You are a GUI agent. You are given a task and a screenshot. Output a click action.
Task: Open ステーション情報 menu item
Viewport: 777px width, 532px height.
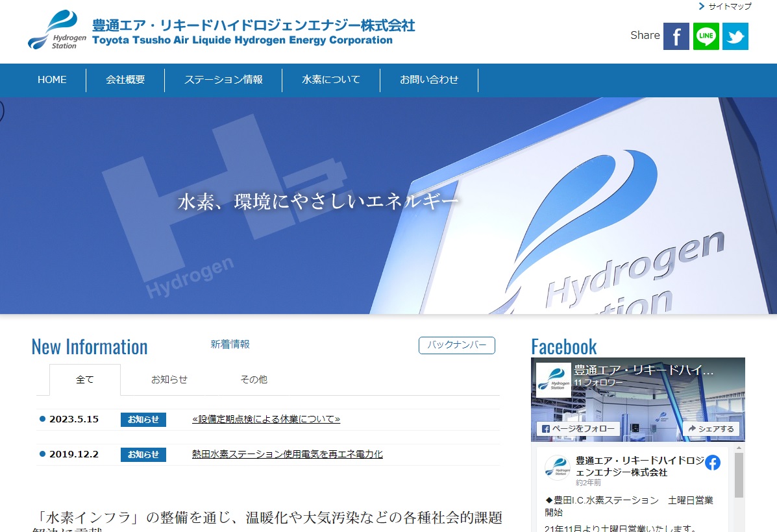[x=223, y=80]
